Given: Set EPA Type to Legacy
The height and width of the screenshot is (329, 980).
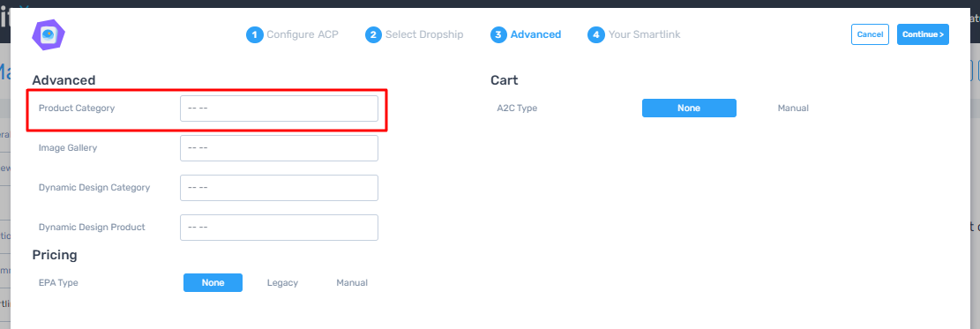Looking at the screenshot, I should (x=282, y=283).
